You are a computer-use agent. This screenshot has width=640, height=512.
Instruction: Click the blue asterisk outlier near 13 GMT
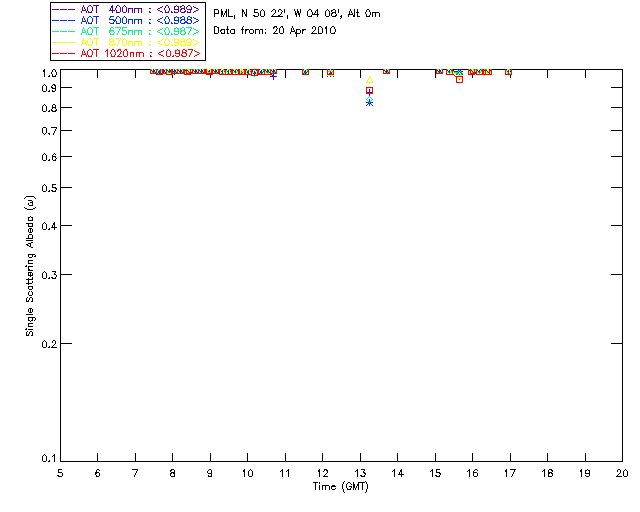pyautogui.click(x=369, y=103)
